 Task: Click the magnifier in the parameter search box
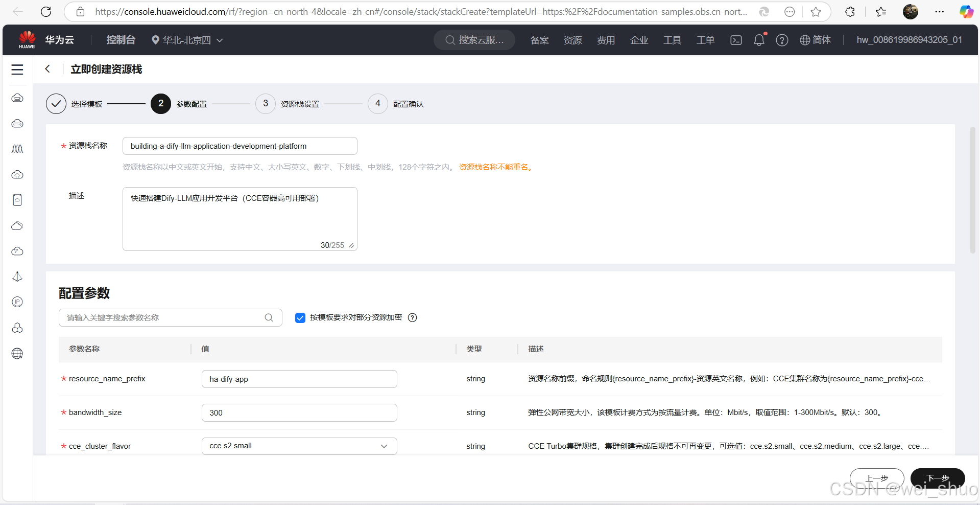[269, 317]
